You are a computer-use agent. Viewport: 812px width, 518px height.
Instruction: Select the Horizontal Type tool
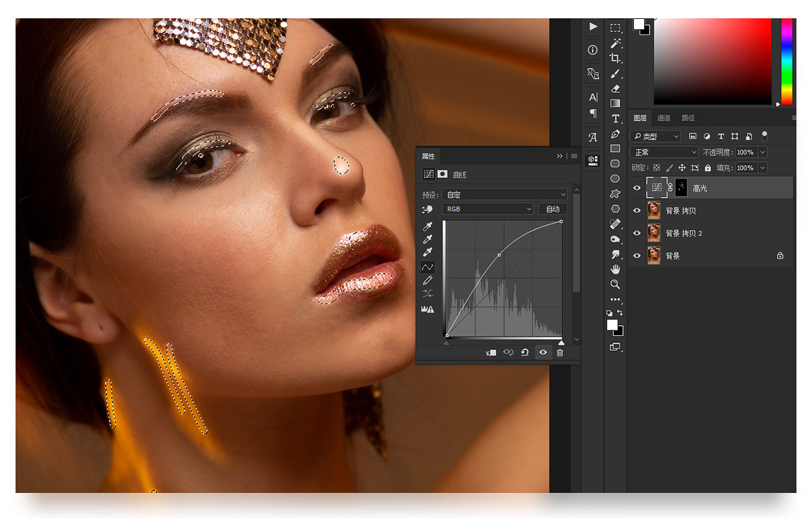(x=615, y=118)
